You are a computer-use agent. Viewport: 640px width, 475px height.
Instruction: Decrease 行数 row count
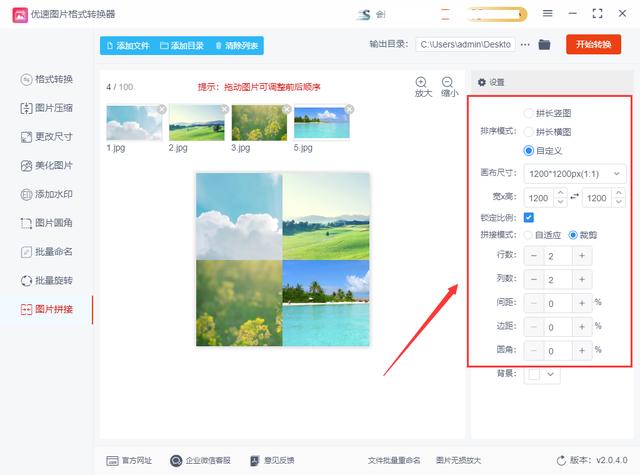(534, 256)
